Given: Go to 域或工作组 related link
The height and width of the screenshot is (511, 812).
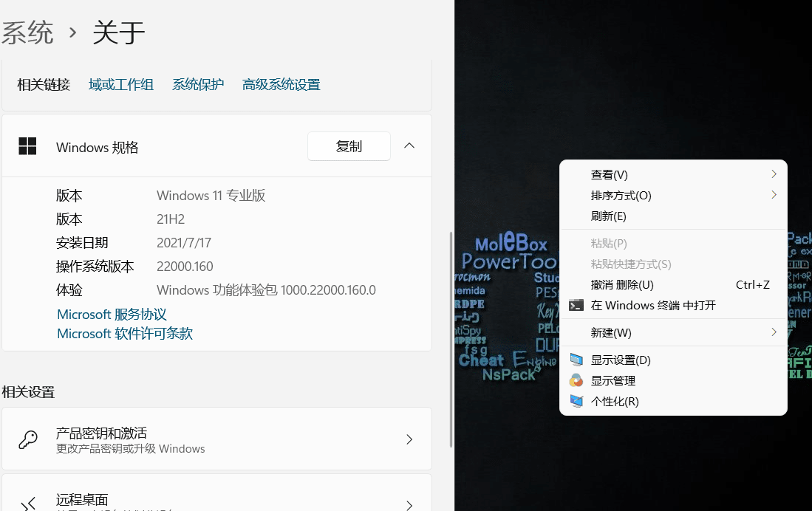Looking at the screenshot, I should pyautogui.click(x=121, y=85).
